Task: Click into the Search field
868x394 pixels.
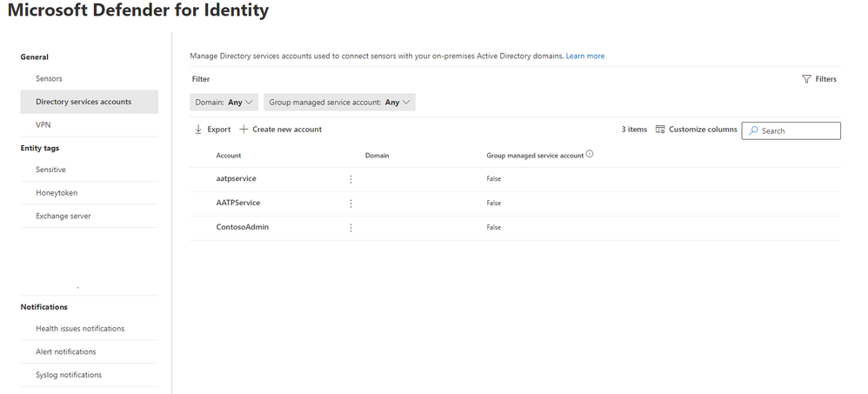Action: click(791, 130)
